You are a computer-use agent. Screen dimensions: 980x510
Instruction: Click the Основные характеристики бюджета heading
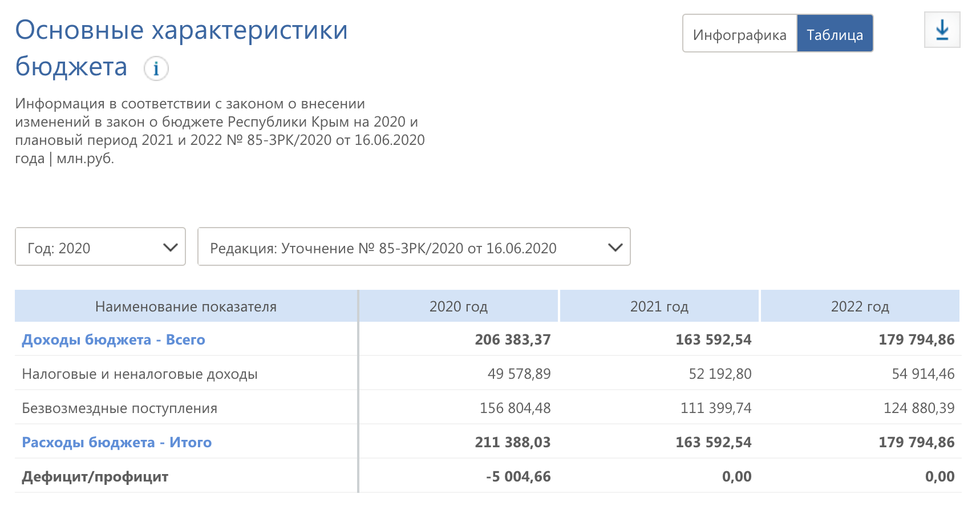[x=181, y=48]
